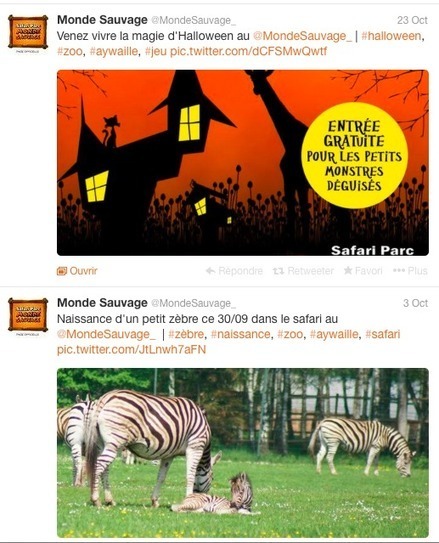Screen dimensions: 439x543
Task: View the Halloween haunted house image
Action: point(243,163)
